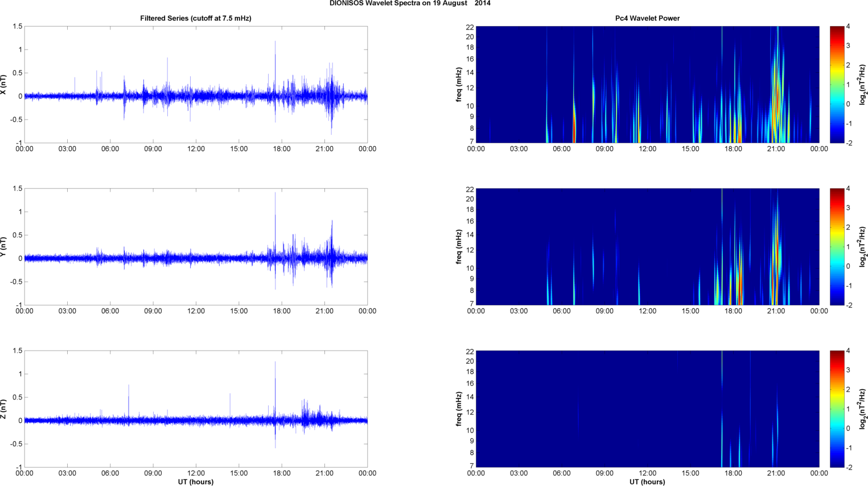868x486 pixels.
Task: Click the 18:00 tick on X series time axis
Action: click(x=282, y=149)
